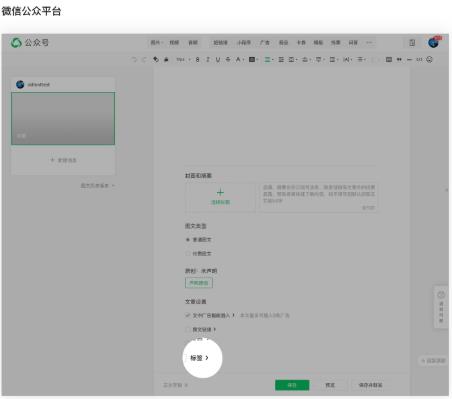Image resolution: width=452 pixels, height=399 pixels.
Task: Select the 付费图文 radio option
Action: point(188,254)
